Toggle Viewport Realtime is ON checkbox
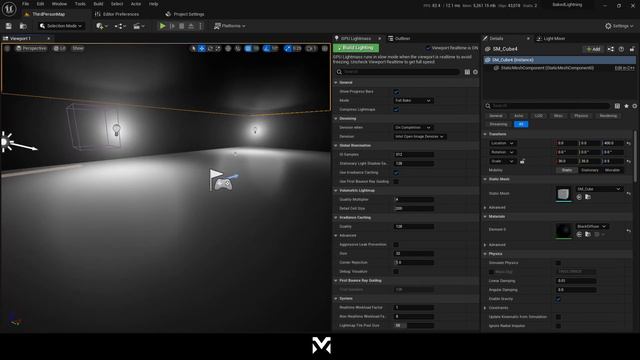This screenshot has height=360, width=640. 428,48
